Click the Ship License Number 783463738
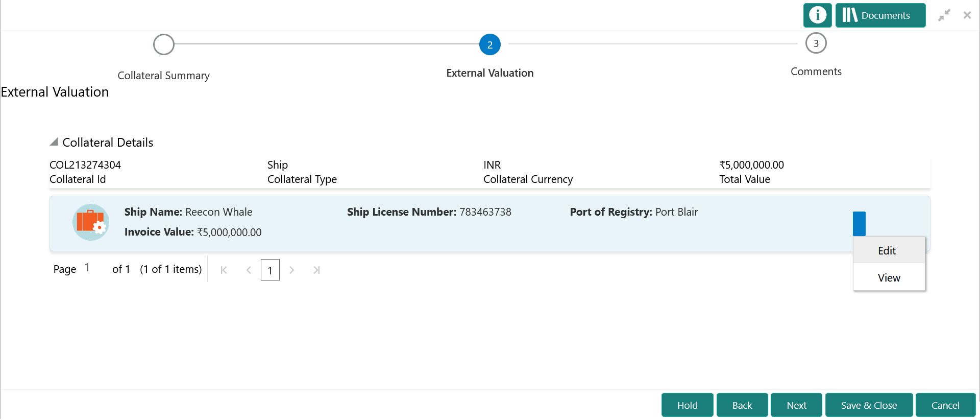This screenshot has height=420, width=980. click(429, 212)
